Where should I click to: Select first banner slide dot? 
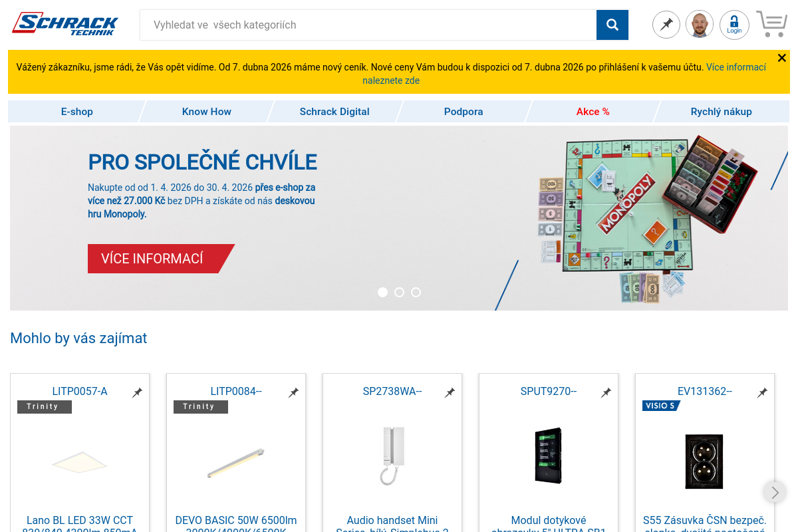coord(382,292)
